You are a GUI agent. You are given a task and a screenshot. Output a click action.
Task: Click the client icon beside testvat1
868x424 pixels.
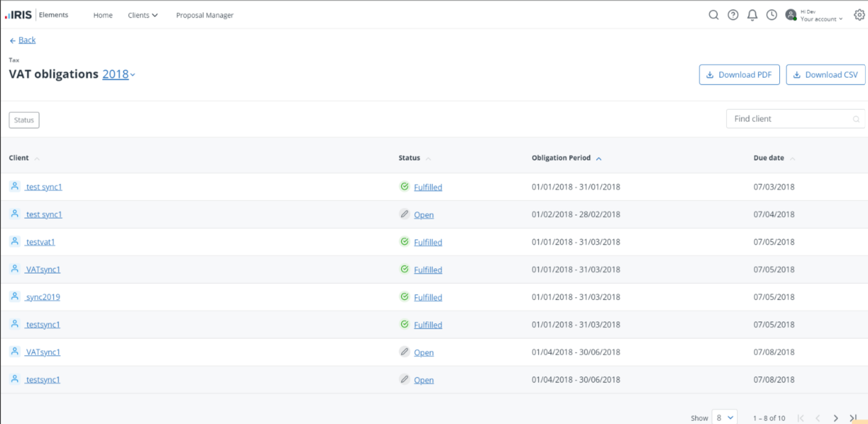[15, 242]
